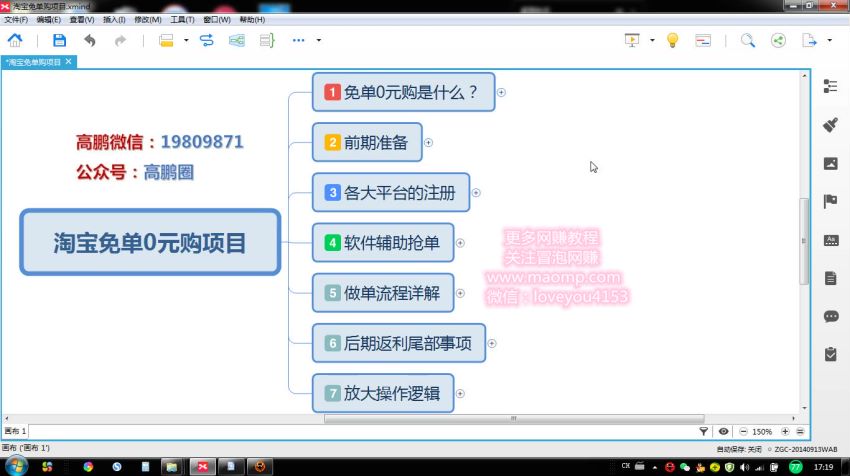Open the 窗口(W) menu
The height and width of the screenshot is (476, 850).
click(x=217, y=20)
